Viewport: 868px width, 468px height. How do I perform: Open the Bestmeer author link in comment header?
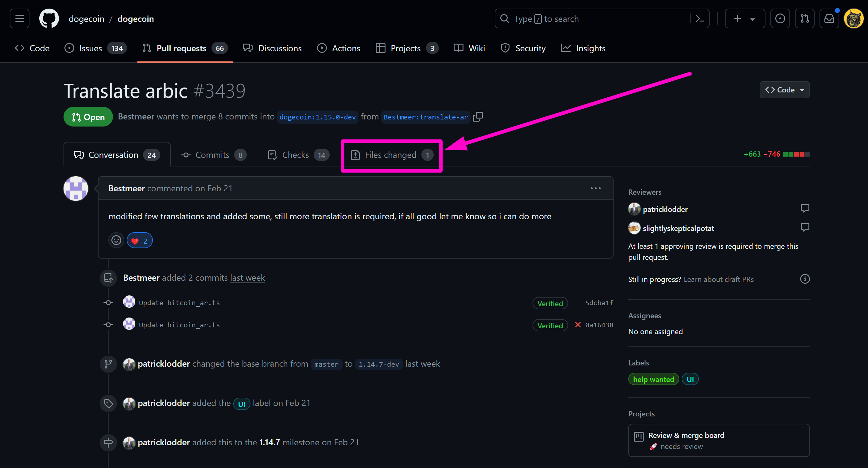(126, 188)
